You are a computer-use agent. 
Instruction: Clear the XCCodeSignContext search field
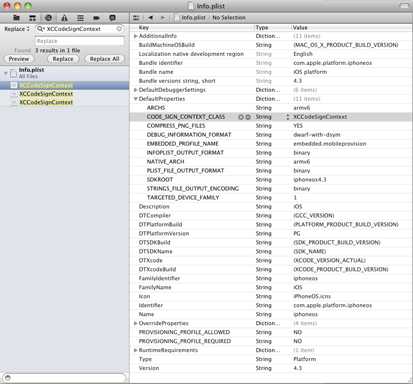click(x=119, y=29)
